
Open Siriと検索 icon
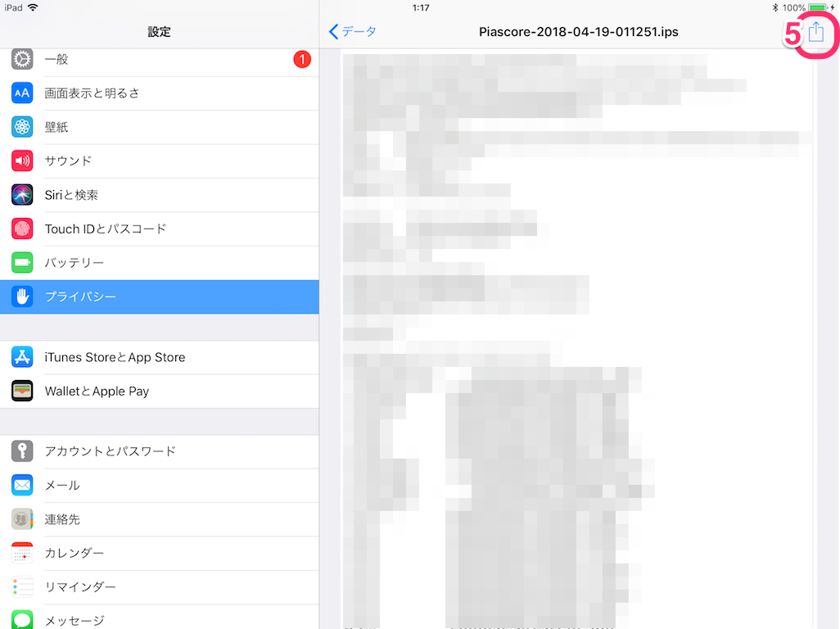coord(22,195)
